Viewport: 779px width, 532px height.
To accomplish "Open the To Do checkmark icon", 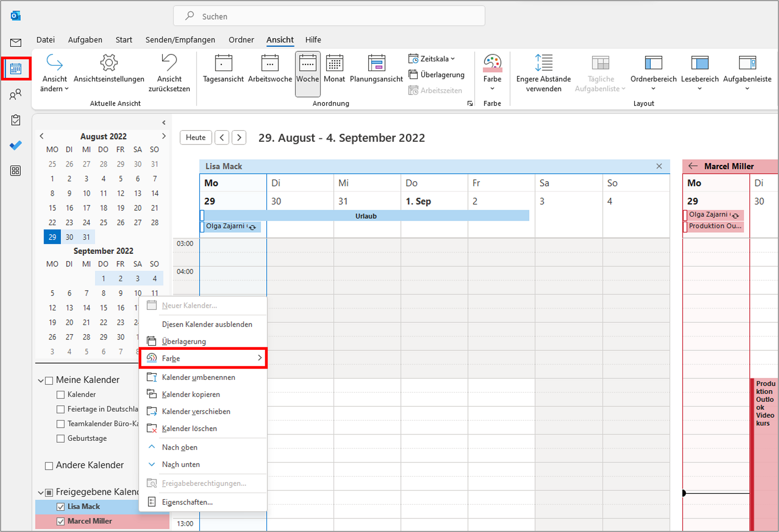I will pos(16,145).
